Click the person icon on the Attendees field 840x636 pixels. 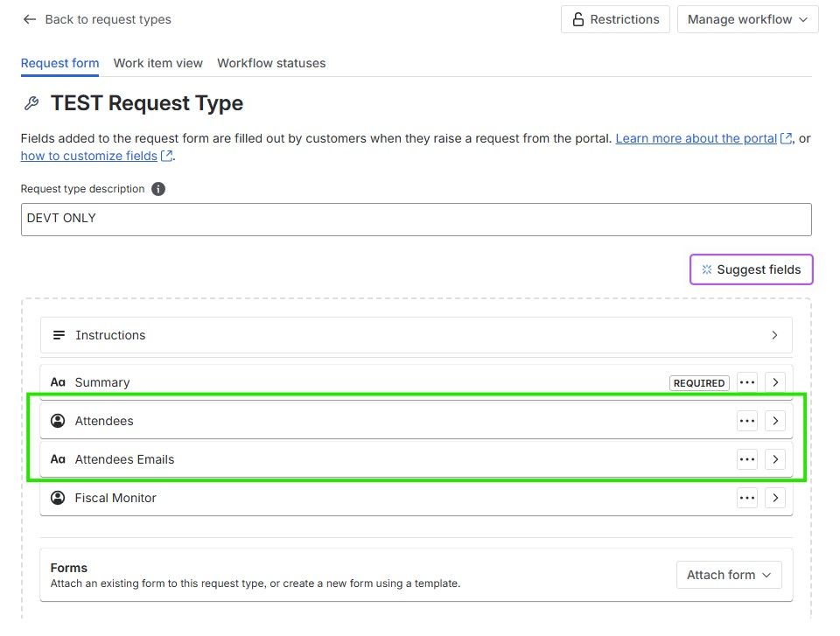[x=58, y=420]
